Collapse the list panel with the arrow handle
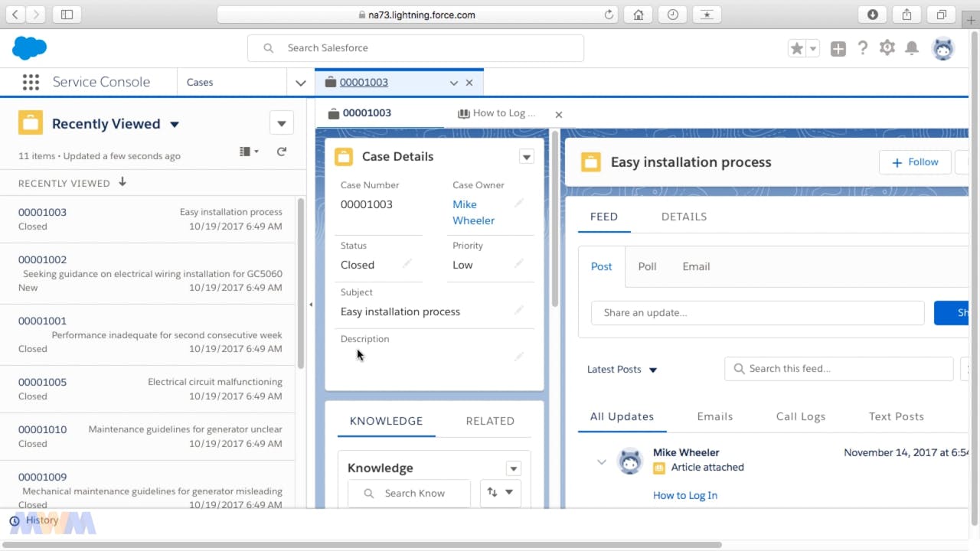 (x=311, y=305)
